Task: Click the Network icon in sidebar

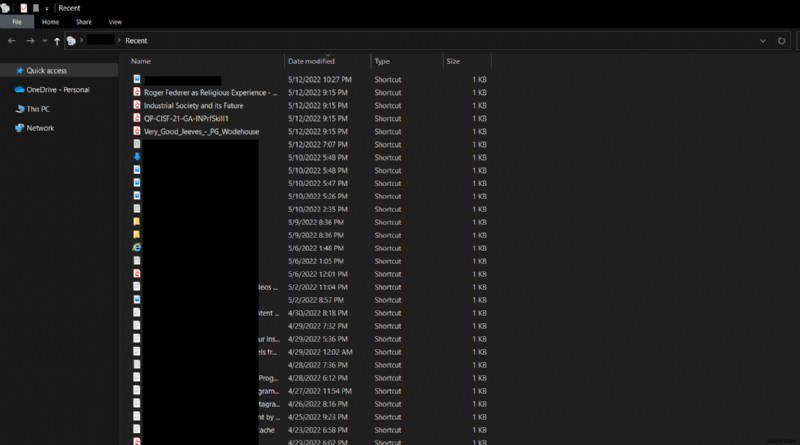Action: 19,128
